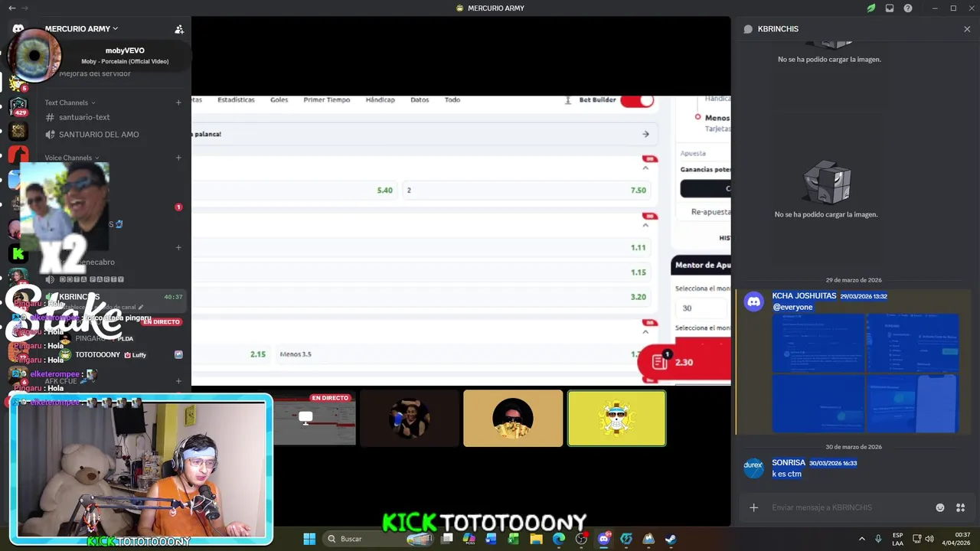The width and height of the screenshot is (980, 551).
Task: Select the 7.50 odds option
Action: (x=528, y=190)
